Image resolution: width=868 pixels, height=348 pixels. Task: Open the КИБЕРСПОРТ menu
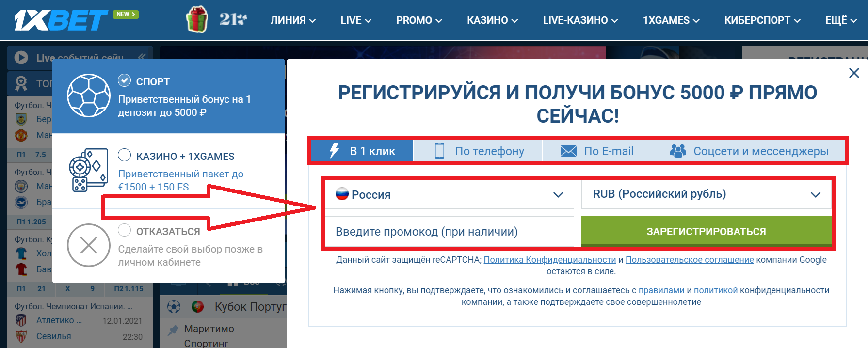[762, 20]
